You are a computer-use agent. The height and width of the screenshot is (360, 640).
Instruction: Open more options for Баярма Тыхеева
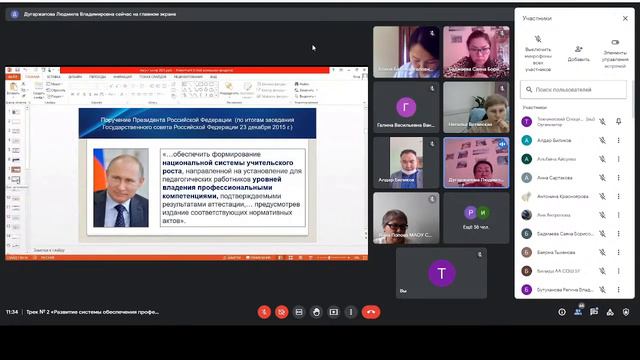coord(618,252)
